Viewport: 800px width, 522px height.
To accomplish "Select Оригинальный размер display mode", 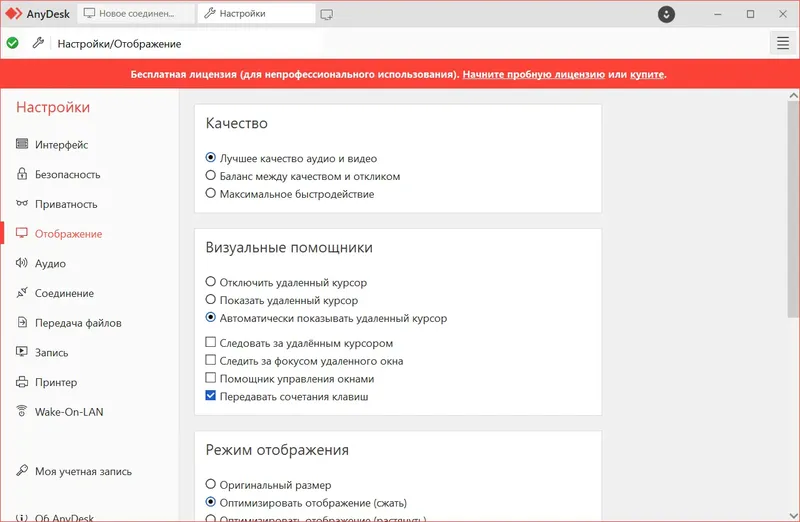I will [211, 485].
